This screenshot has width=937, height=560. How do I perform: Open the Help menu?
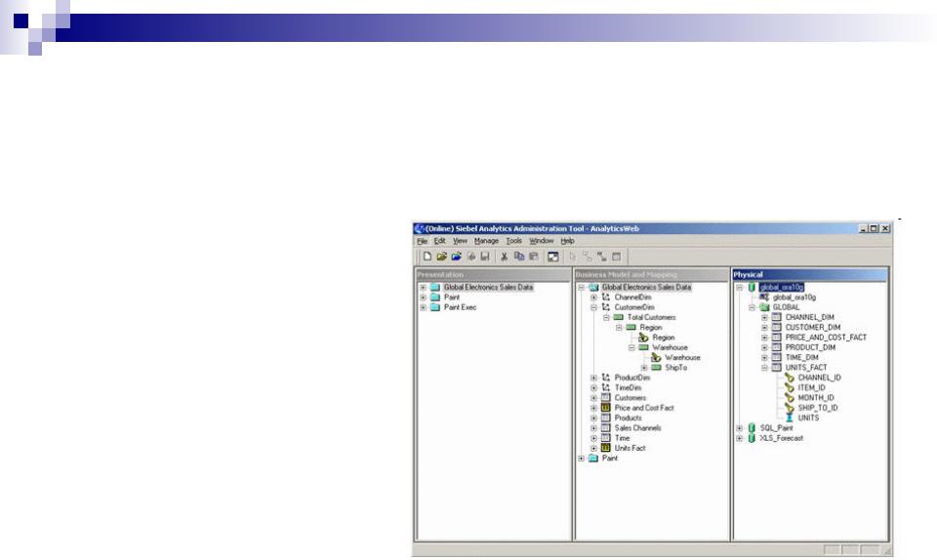pos(567,241)
